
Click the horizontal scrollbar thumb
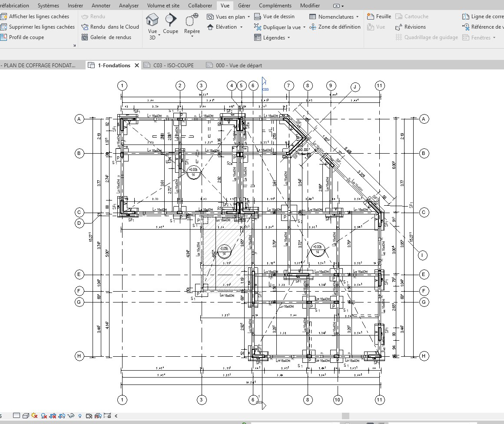[345, 416]
